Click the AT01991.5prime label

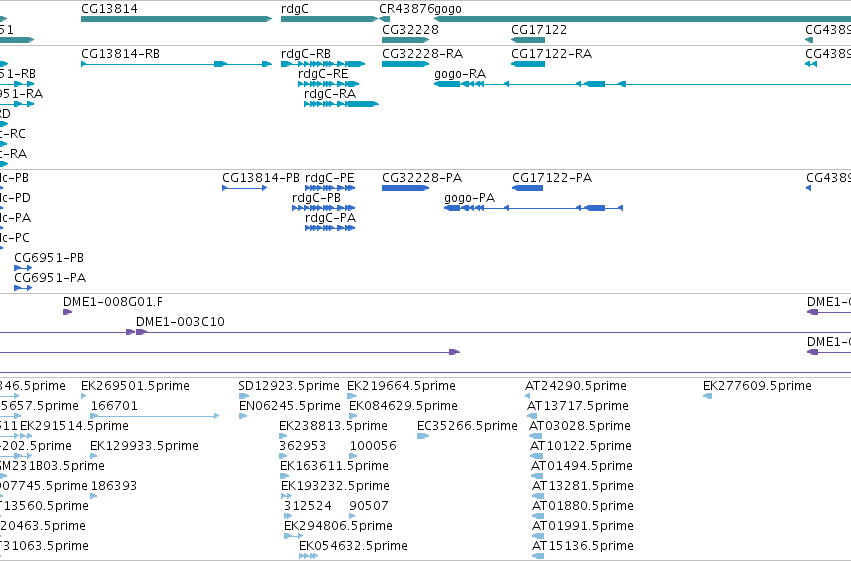pos(583,526)
